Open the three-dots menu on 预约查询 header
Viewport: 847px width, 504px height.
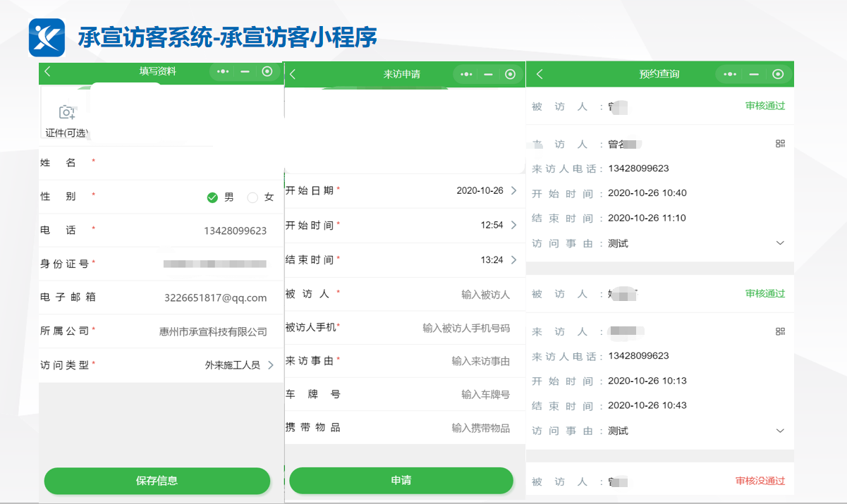point(730,74)
